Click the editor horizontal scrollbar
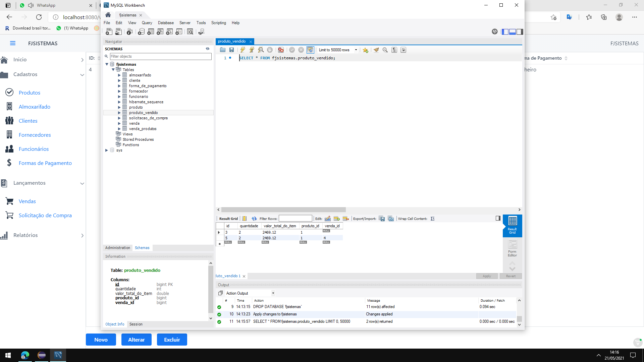The image size is (644, 362). tap(283, 210)
